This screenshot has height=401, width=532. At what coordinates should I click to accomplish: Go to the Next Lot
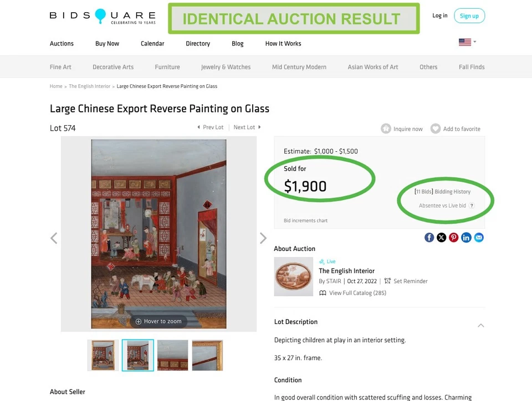pos(247,127)
